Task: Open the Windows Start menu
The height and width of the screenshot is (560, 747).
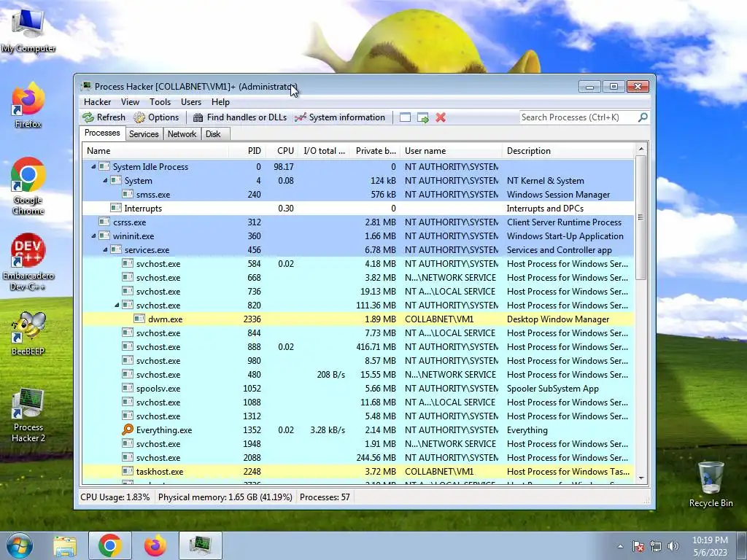Action: click(19, 545)
